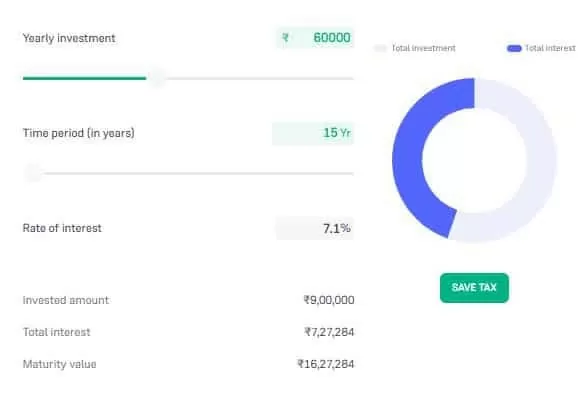Click the SAVE TAX button
Screen dimensions: 586x404
click(474, 288)
